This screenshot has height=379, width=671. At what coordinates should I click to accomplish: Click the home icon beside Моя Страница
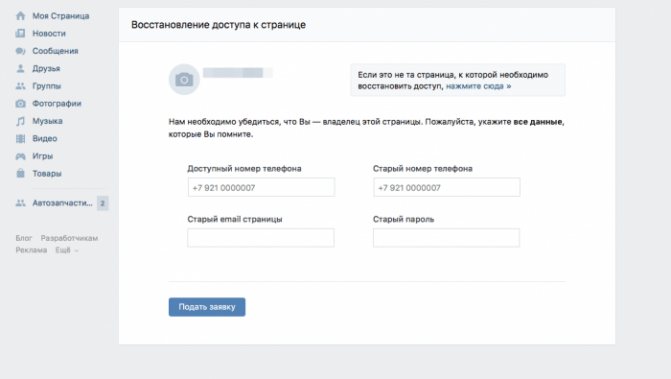click(x=20, y=16)
